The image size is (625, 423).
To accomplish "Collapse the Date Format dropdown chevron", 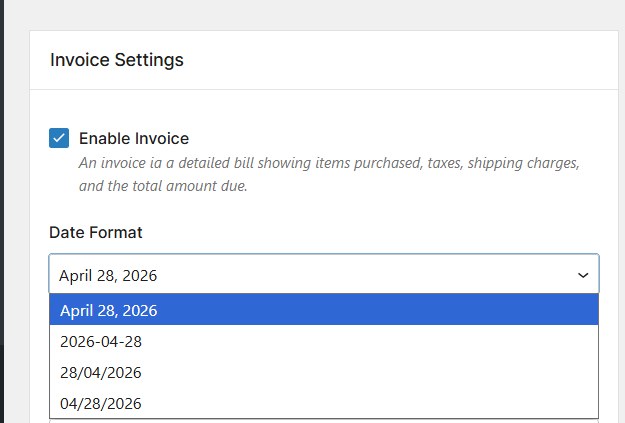I will click(x=583, y=275).
